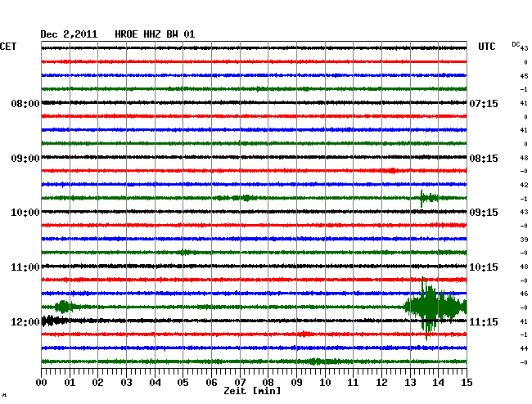This screenshot has width=532, height=404.
Task: Click the 07:15 UTC time label
Action: click(x=484, y=104)
